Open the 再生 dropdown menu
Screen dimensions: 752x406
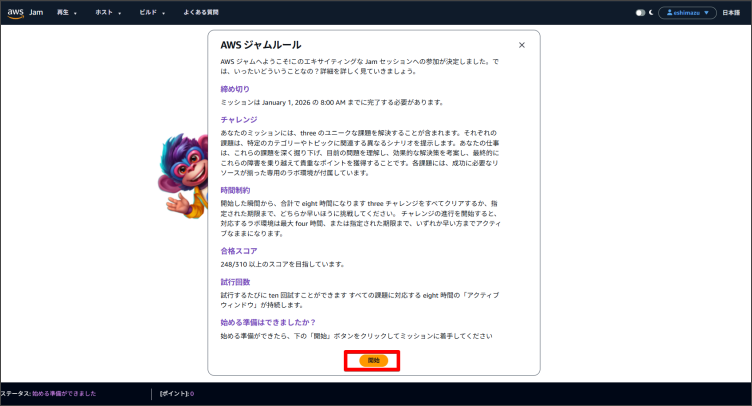66,13
